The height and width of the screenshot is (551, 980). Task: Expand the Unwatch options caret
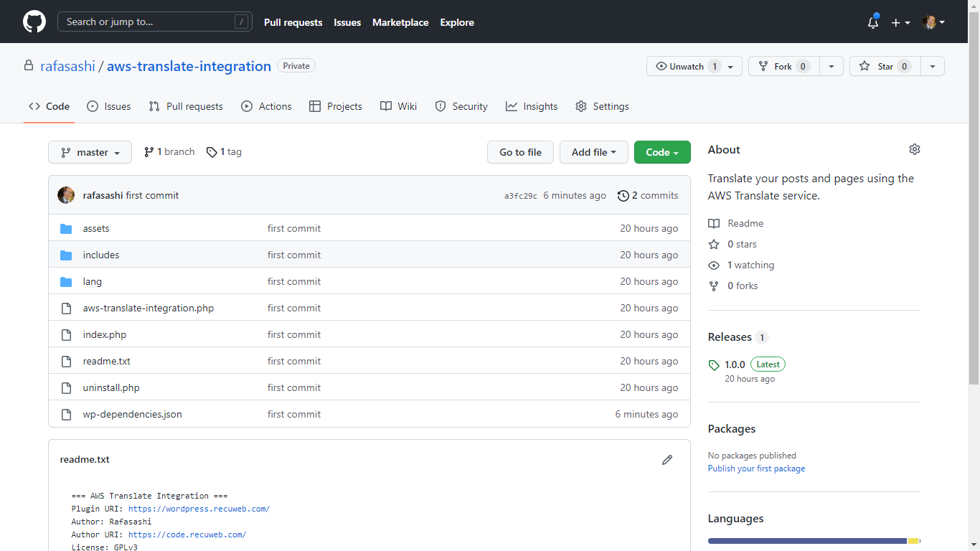coord(731,66)
